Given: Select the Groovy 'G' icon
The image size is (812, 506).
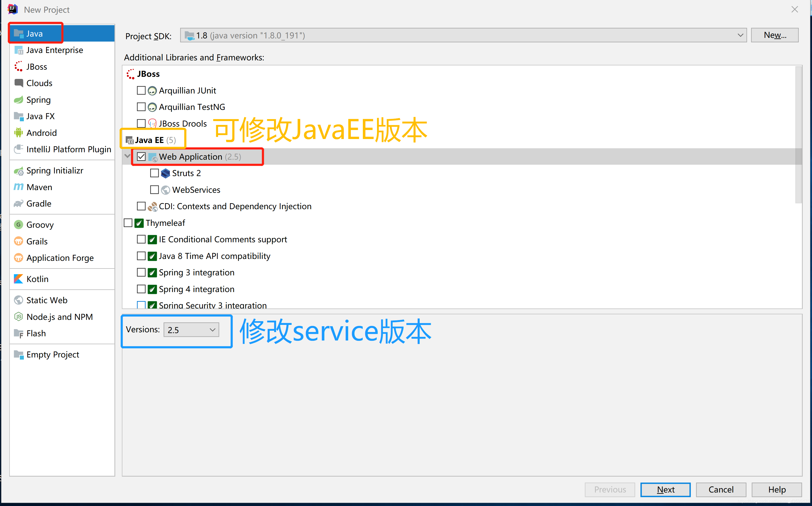Looking at the screenshot, I should (19, 225).
